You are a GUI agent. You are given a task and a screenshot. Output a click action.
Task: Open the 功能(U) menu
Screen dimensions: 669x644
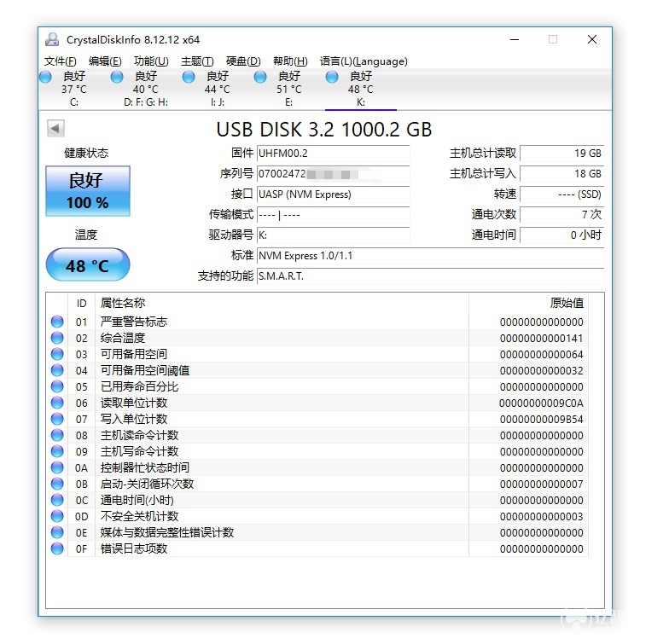coord(151,61)
